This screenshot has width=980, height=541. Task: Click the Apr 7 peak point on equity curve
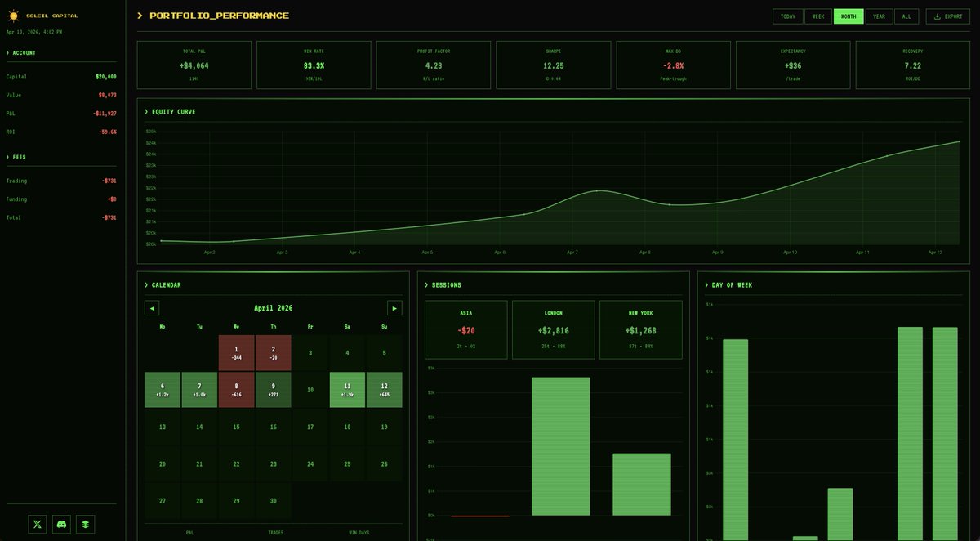coord(597,190)
